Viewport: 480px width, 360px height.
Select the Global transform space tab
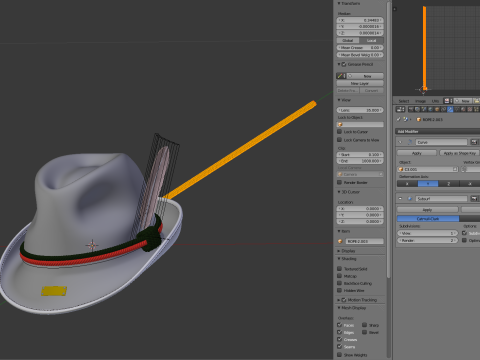[x=348, y=40]
